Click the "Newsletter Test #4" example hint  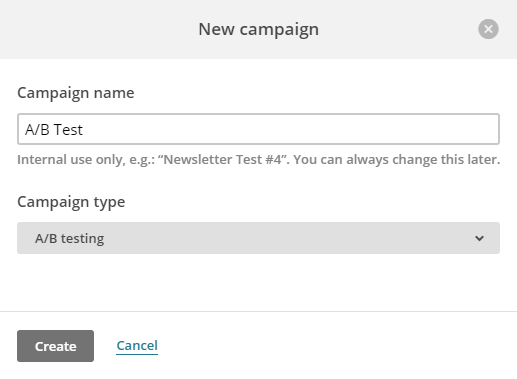222,160
